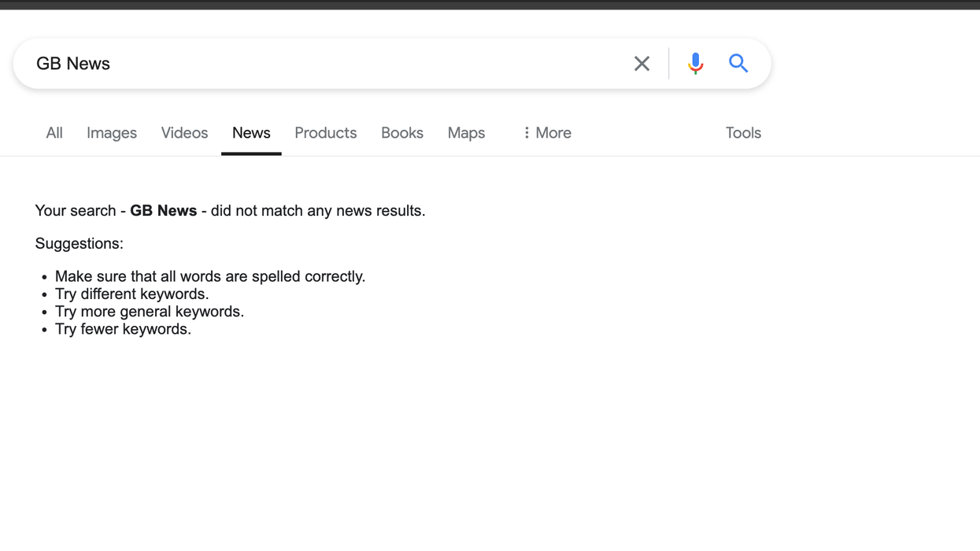Click Tools to reveal search filters
980x551 pixels.
[742, 132]
